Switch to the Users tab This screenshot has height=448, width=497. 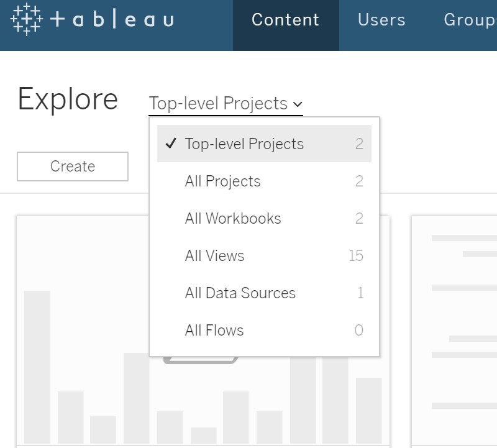[381, 20]
